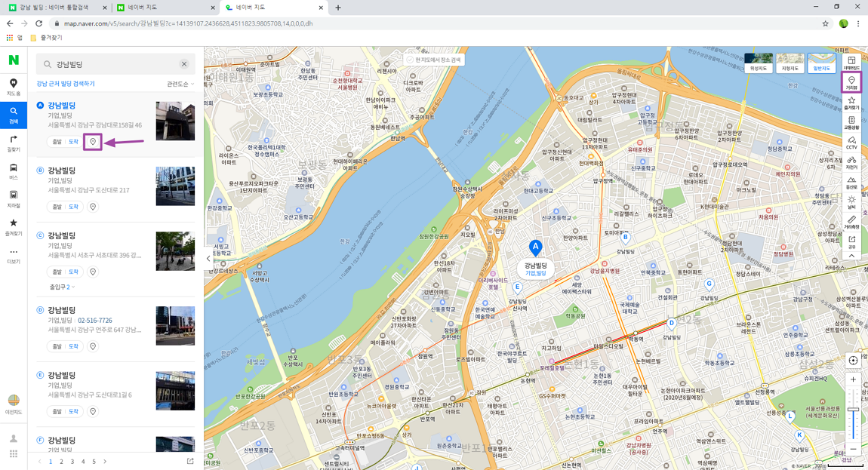The height and width of the screenshot is (470, 868).
Task: Call phone number 02-516-7726
Action: (94, 321)
